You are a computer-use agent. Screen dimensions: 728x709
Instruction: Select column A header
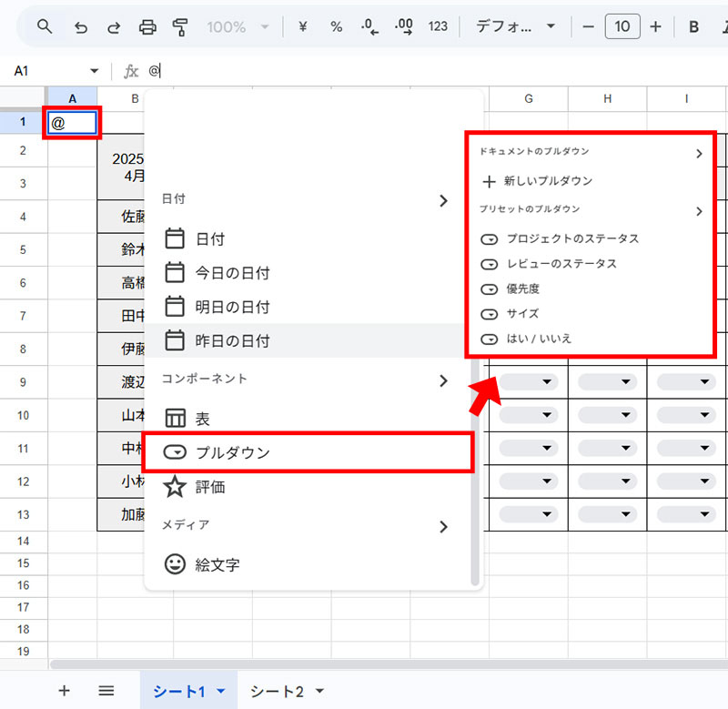(72, 98)
